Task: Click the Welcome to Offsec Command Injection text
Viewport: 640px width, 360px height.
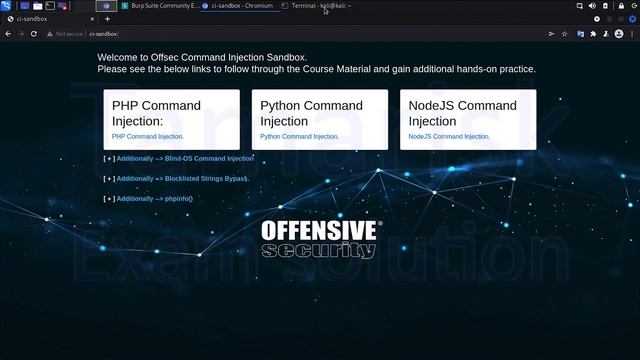Action: 202,57
